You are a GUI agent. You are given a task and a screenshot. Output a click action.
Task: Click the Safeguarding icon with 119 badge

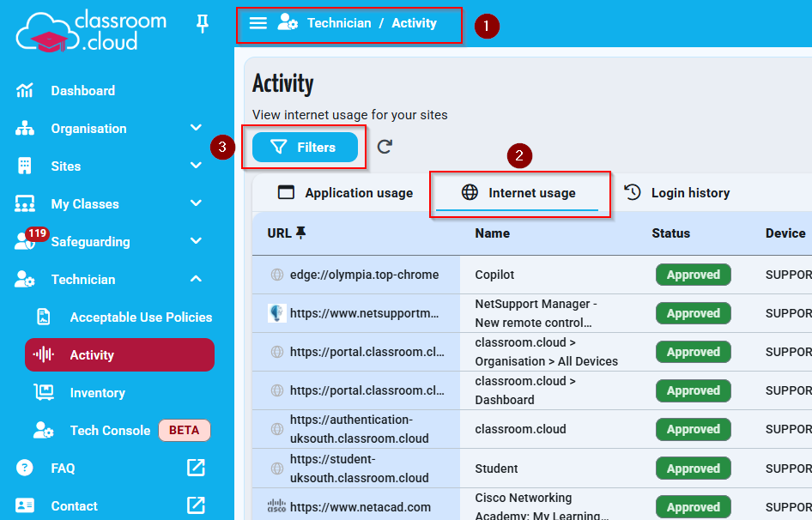(x=30, y=239)
